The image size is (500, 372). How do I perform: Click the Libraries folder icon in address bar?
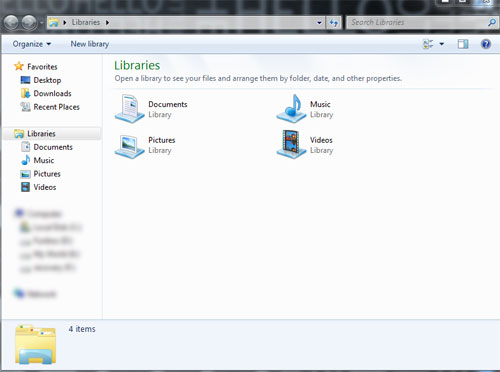coord(54,23)
